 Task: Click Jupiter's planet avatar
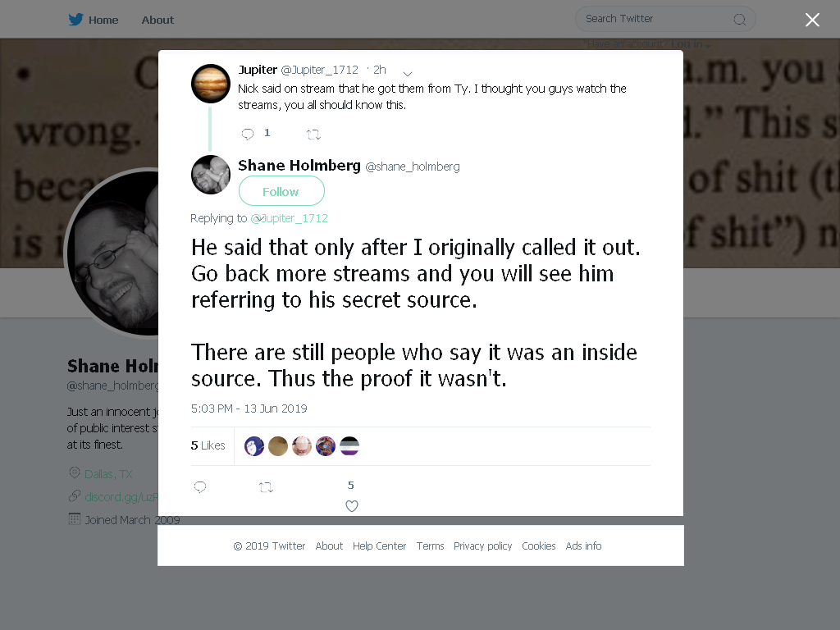211,84
